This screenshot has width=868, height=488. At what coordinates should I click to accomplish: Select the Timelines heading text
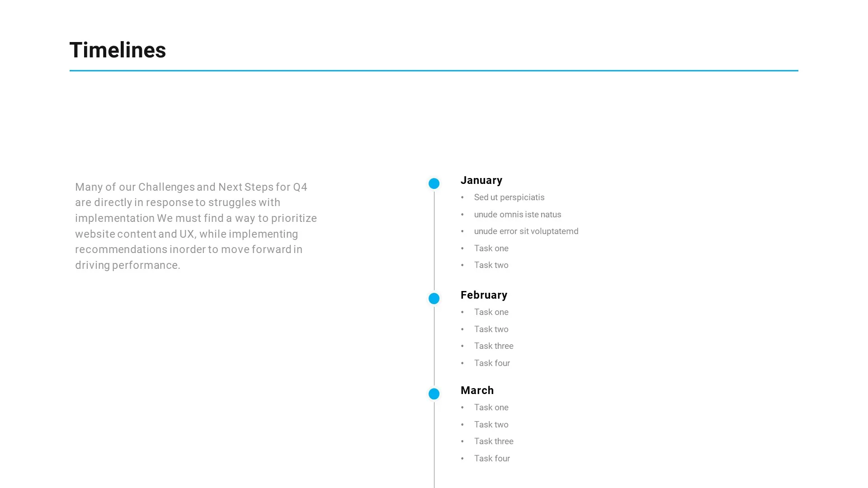(118, 49)
